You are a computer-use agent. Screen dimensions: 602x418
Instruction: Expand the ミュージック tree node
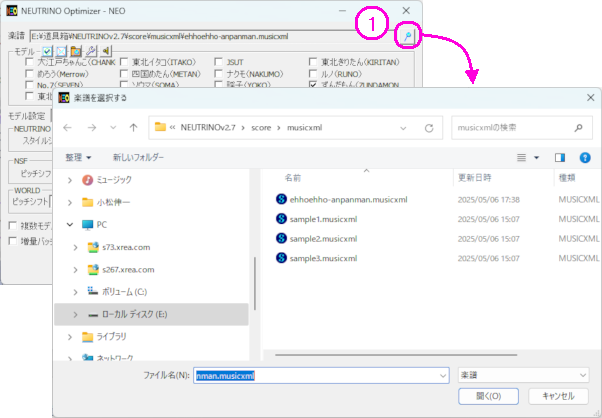[x=70, y=180]
